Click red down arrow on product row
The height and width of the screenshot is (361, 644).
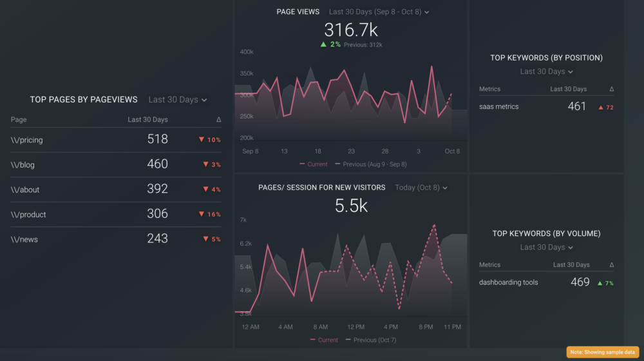202,215
